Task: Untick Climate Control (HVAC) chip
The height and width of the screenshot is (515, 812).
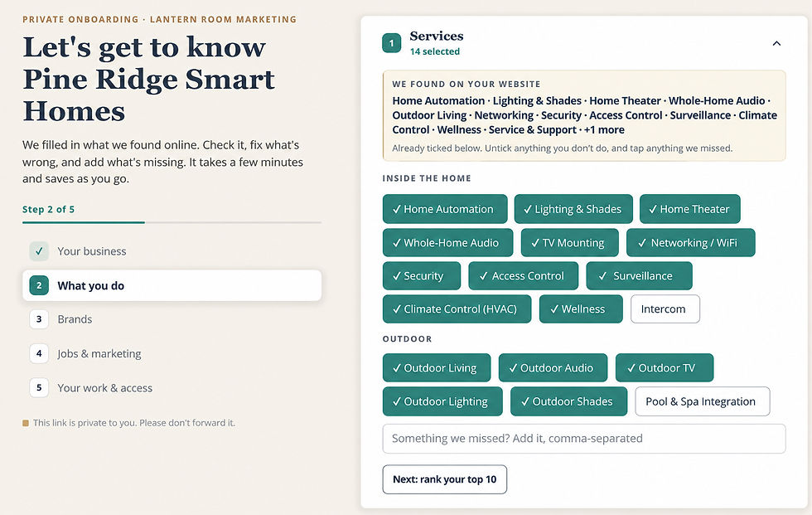Action: pos(457,309)
